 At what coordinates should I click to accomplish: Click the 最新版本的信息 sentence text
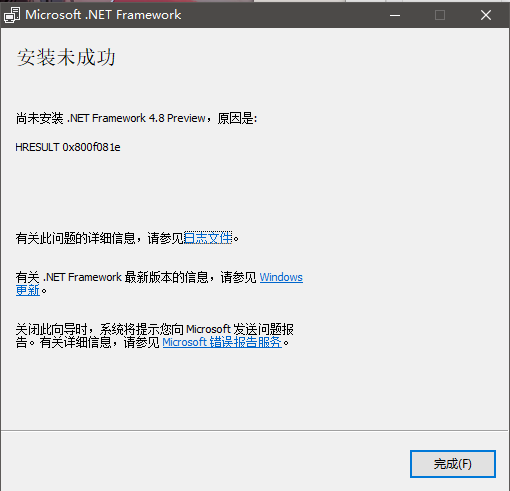coord(167,277)
